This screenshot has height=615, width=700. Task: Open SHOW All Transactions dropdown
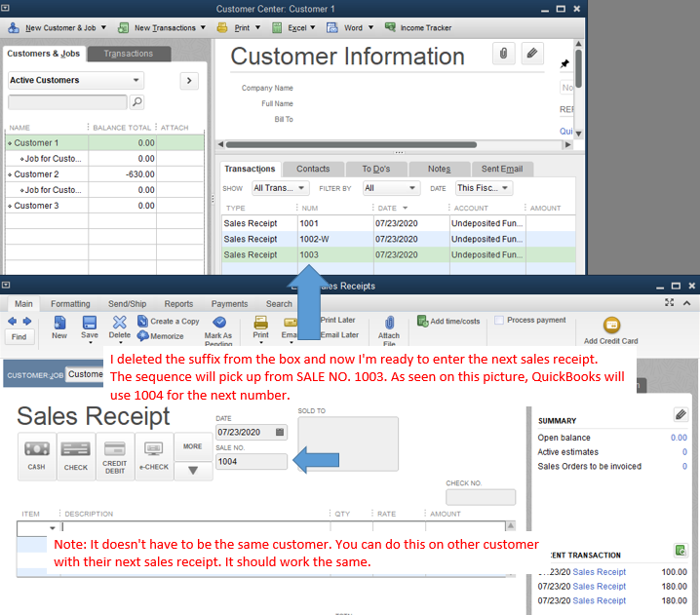[x=280, y=188]
